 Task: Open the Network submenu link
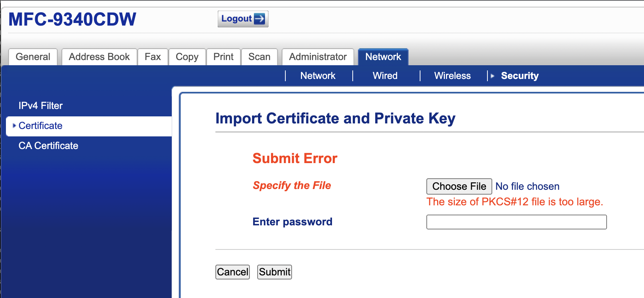318,76
